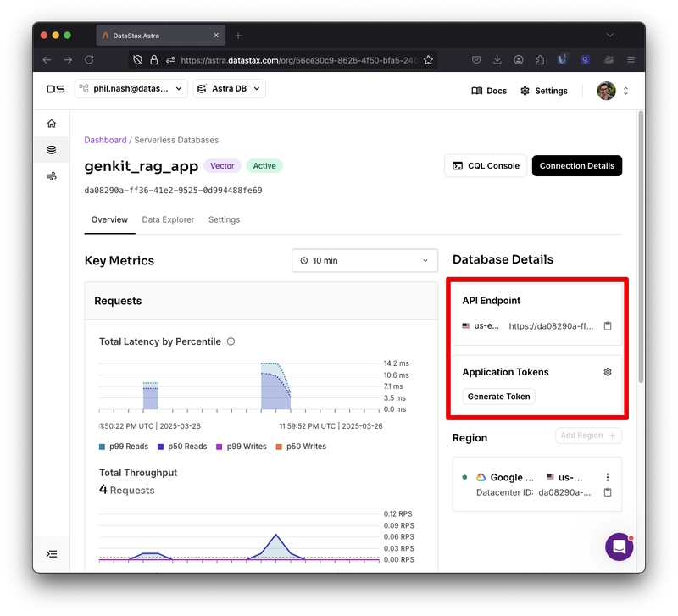Copy the Datacenter ID
The height and width of the screenshot is (616, 678).
pyautogui.click(x=608, y=492)
